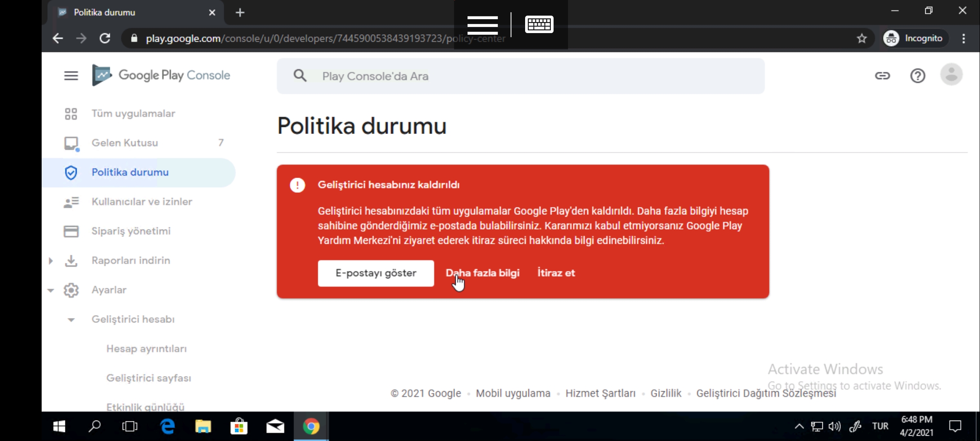Open File Explorer from taskbar

(x=203, y=426)
